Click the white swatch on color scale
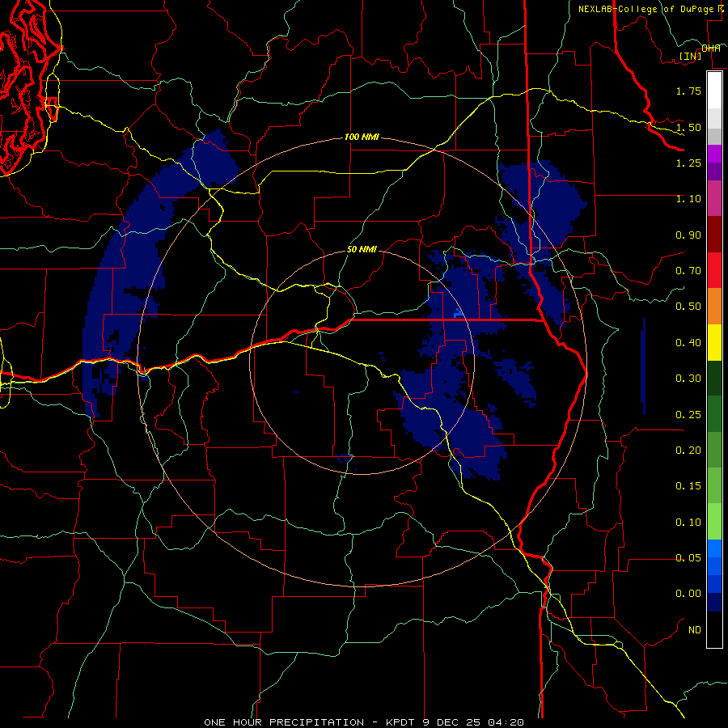Image resolution: width=728 pixels, height=728 pixels. (714, 90)
